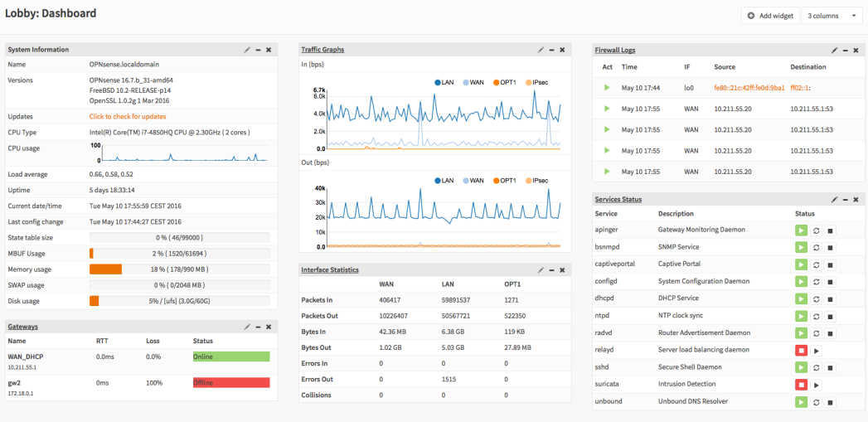
Task: Stop the unbound DNS resolver
Action: click(830, 401)
